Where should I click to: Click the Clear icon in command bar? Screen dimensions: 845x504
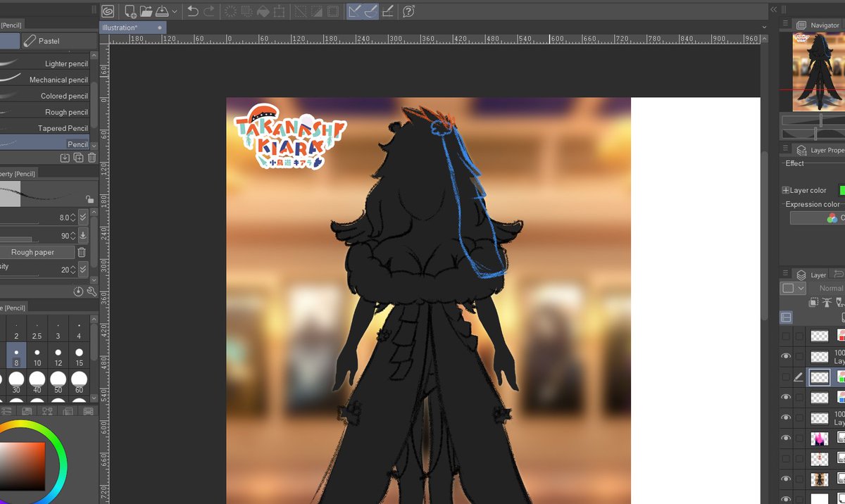click(x=230, y=11)
